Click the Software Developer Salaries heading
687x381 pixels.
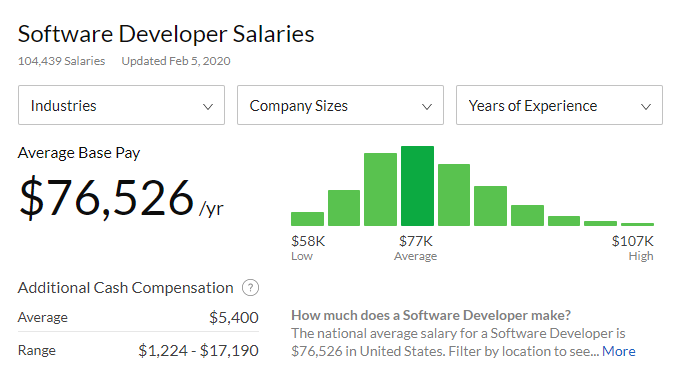click(166, 34)
